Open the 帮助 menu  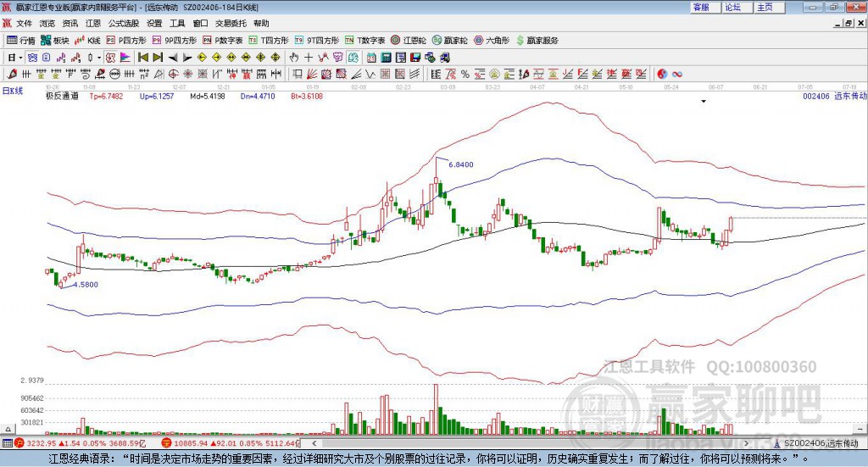[x=261, y=23]
